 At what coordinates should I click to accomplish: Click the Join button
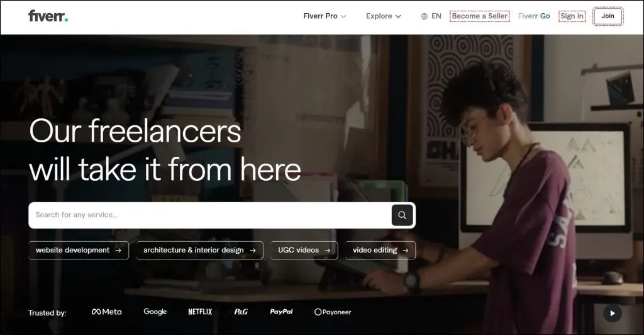(608, 16)
